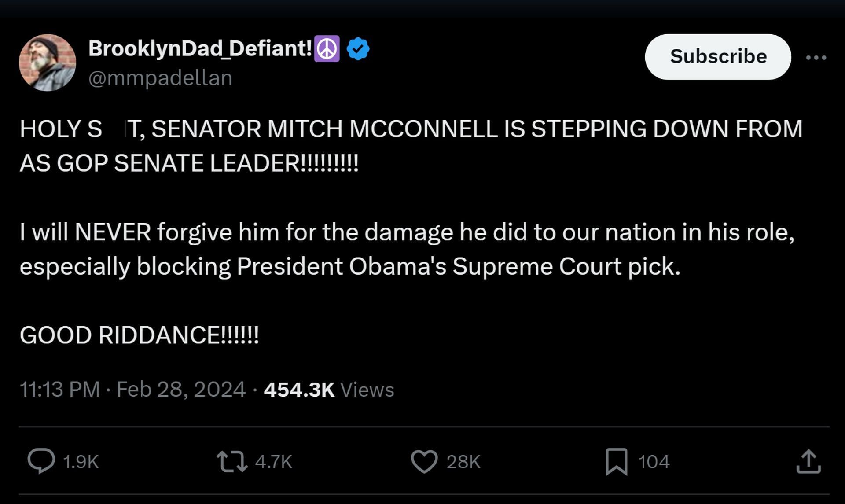This screenshot has height=504, width=845.
Task: Open the BrooklynDad_Defiant profile avatar
Action: 48,63
